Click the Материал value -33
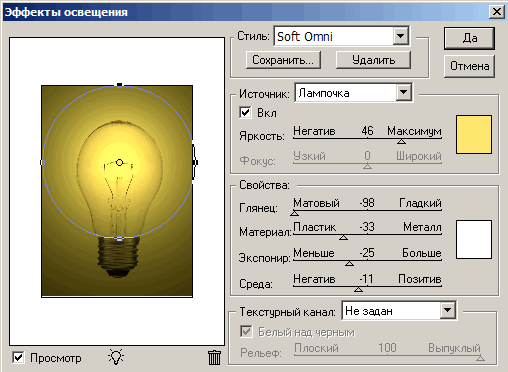The width and height of the screenshot is (508, 372). (367, 227)
